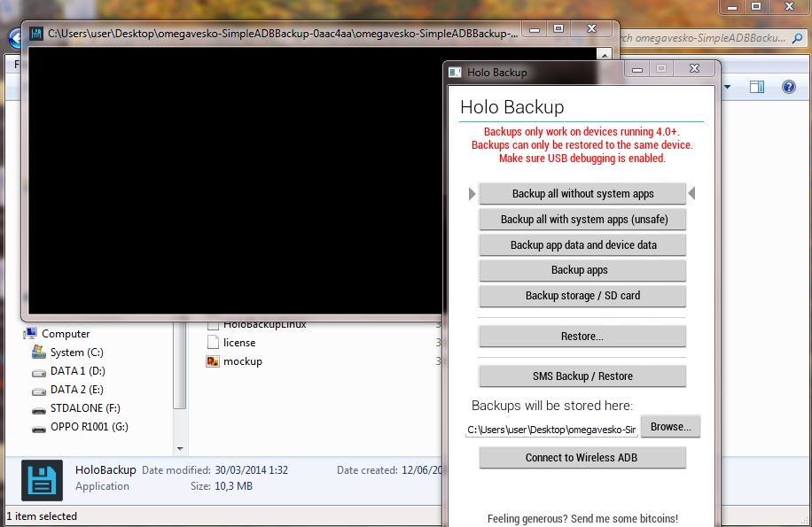Viewport: 812px width, 527px height.
Task: Select the mockup image file
Action: tap(242, 361)
